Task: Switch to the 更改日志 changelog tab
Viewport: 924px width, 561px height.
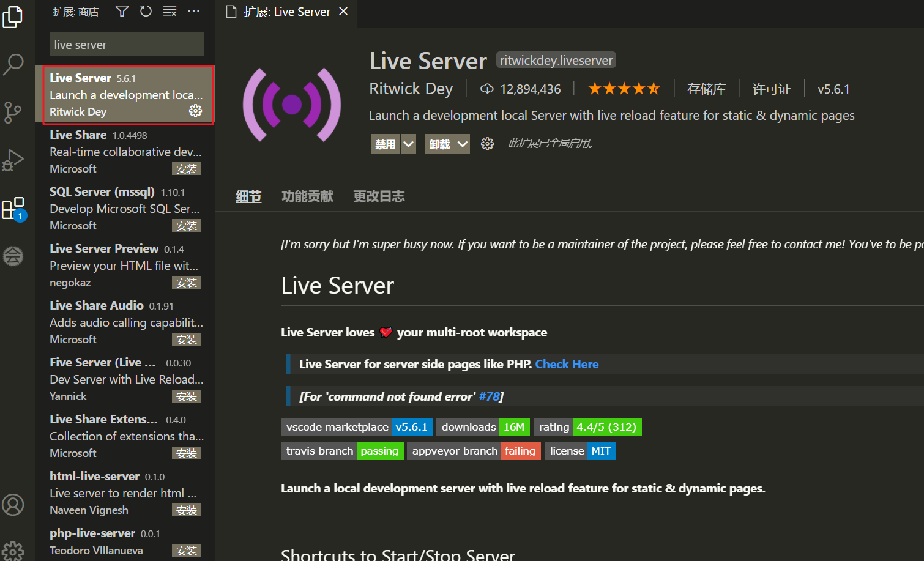Action: [379, 196]
